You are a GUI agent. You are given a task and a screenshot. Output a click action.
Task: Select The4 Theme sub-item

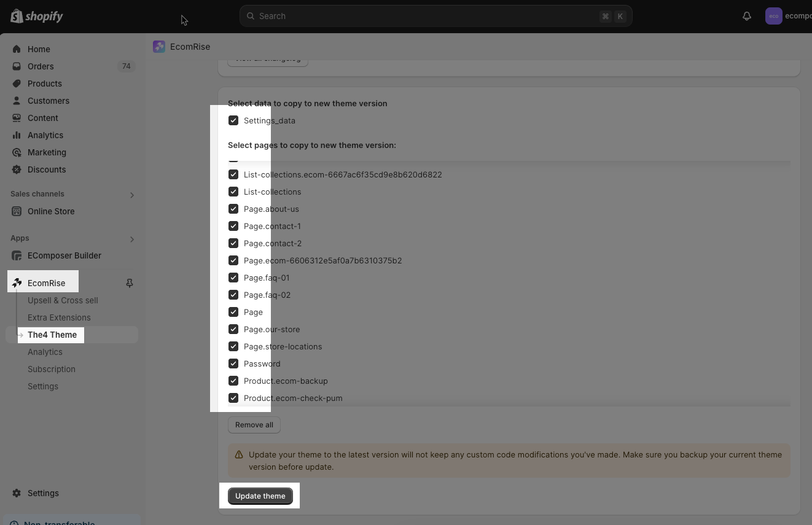[x=52, y=335]
